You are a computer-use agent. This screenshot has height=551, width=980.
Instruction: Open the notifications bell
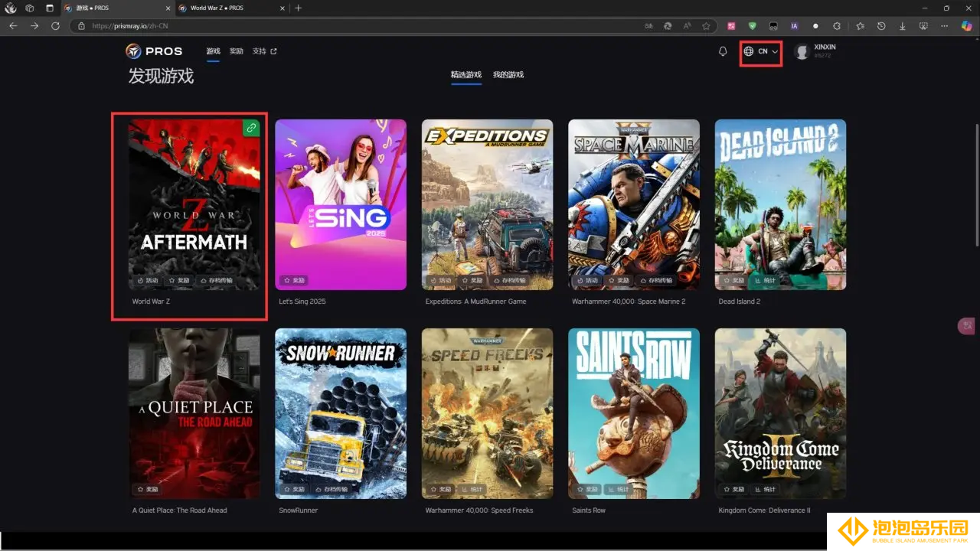723,51
